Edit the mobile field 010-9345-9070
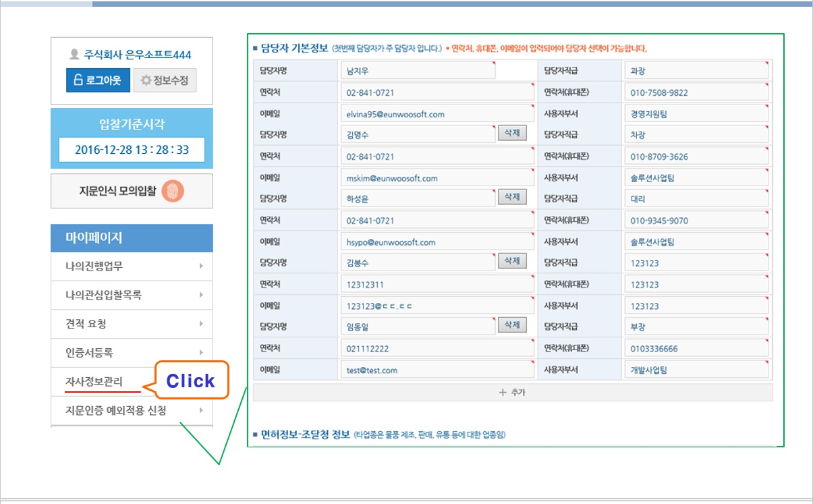 click(697, 221)
